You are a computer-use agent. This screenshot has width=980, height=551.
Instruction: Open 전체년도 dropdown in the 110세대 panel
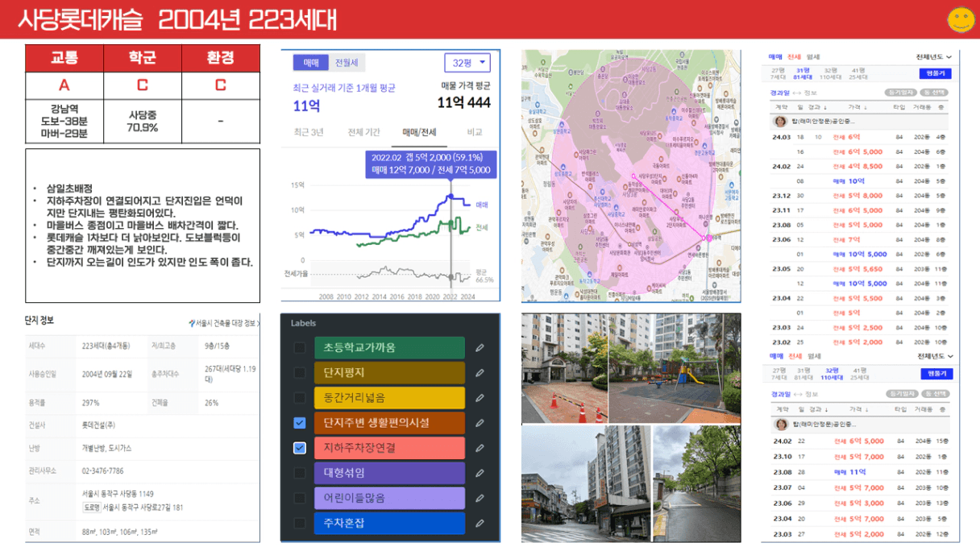click(933, 356)
